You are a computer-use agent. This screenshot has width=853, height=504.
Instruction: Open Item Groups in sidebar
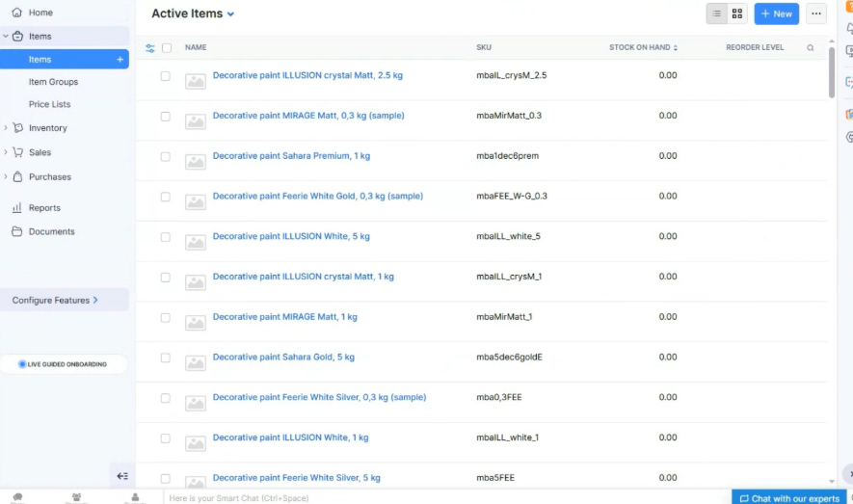[x=53, y=82]
